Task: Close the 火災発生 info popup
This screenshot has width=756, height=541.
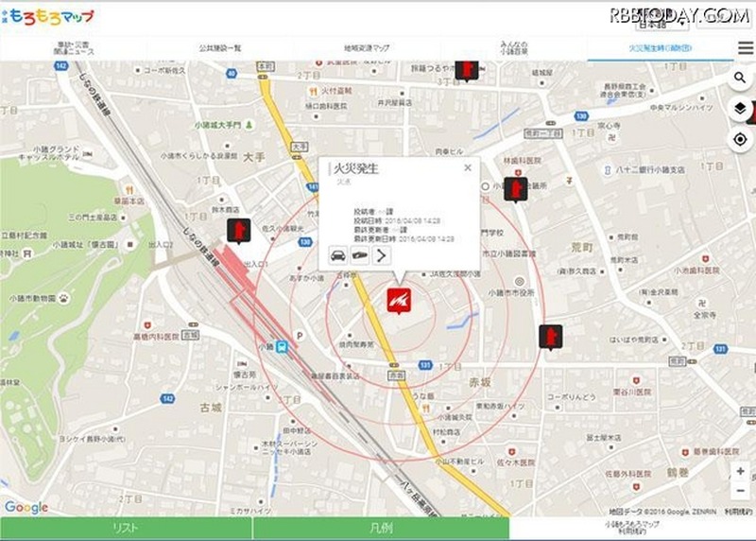Action: (x=467, y=168)
